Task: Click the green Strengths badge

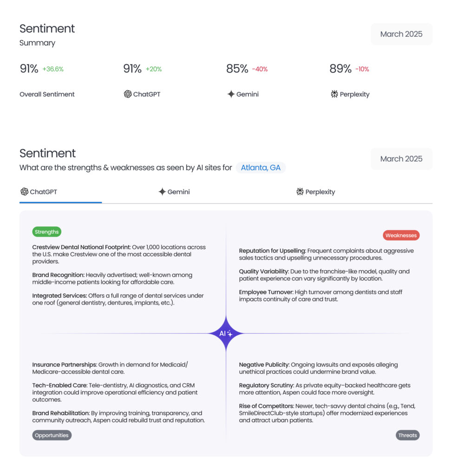Action: (x=46, y=231)
